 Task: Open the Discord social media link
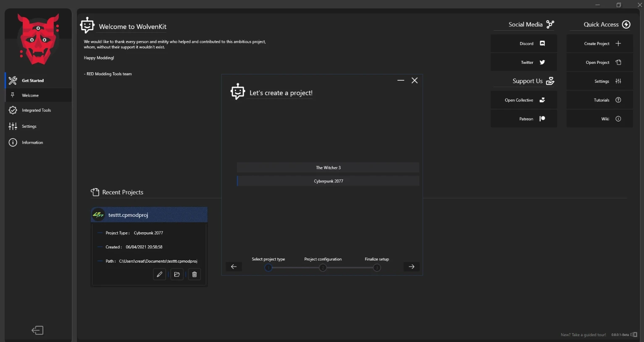[x=523, y=44]
